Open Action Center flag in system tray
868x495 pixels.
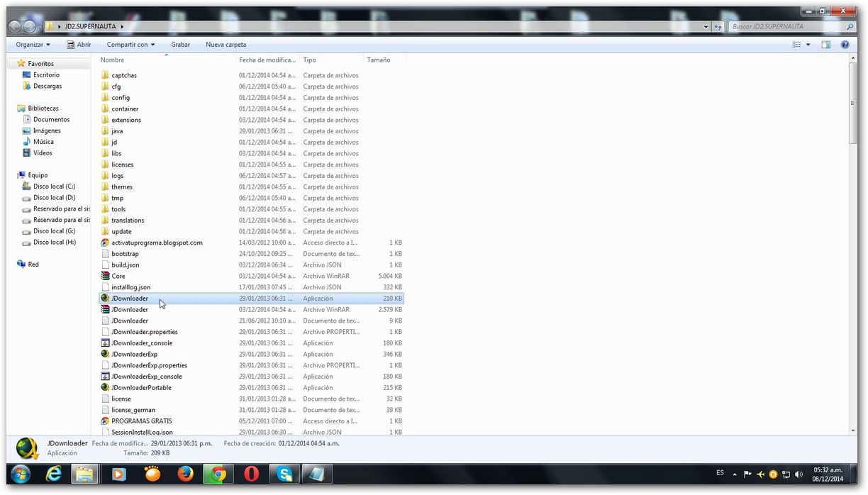[747, 474]
